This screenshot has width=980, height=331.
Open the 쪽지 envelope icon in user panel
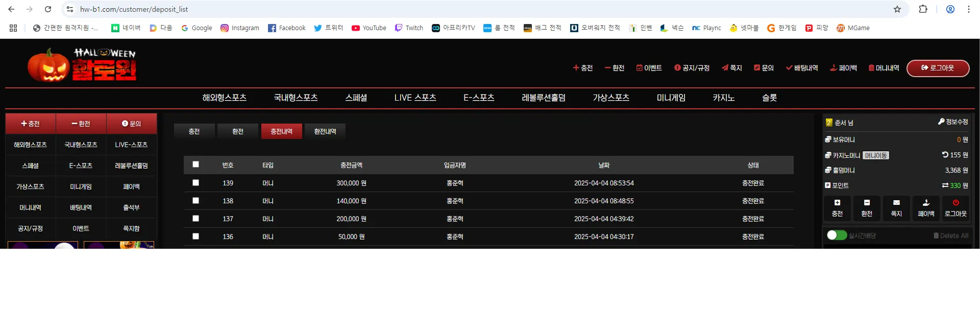point(896,203)
